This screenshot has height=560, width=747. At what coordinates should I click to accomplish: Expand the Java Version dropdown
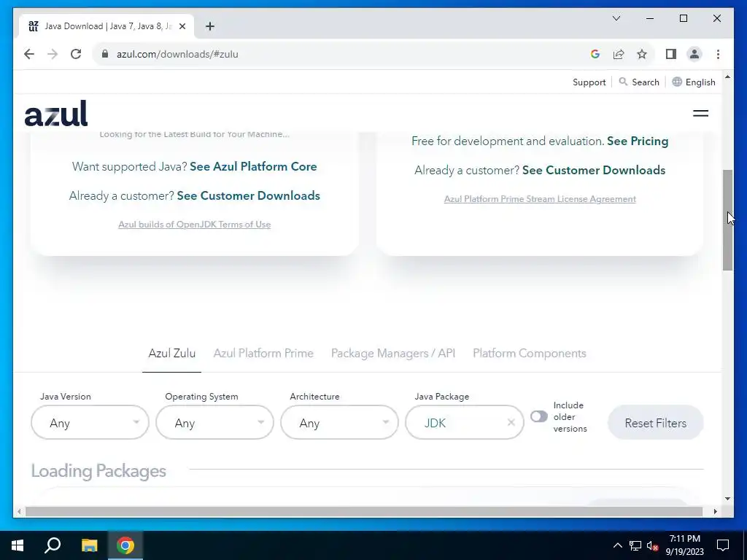tap(90, 423)
